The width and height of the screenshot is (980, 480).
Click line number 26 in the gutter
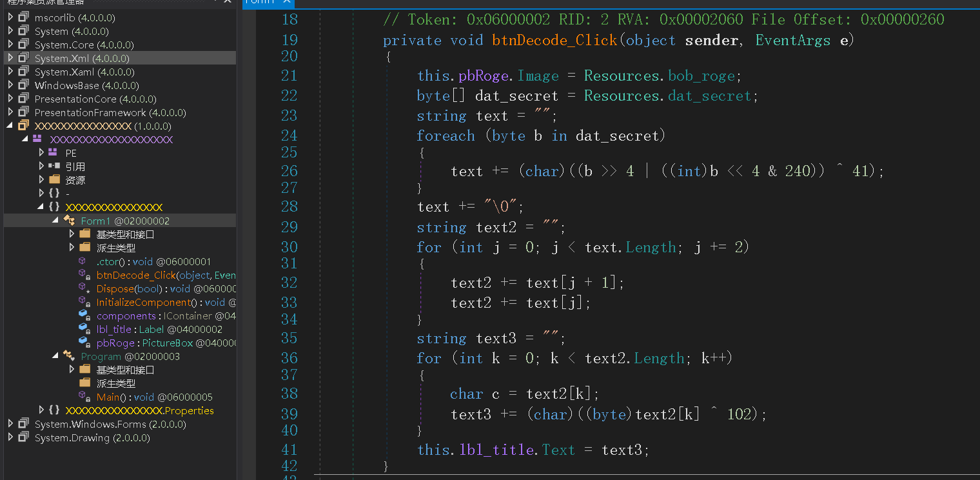click(289, 171)
